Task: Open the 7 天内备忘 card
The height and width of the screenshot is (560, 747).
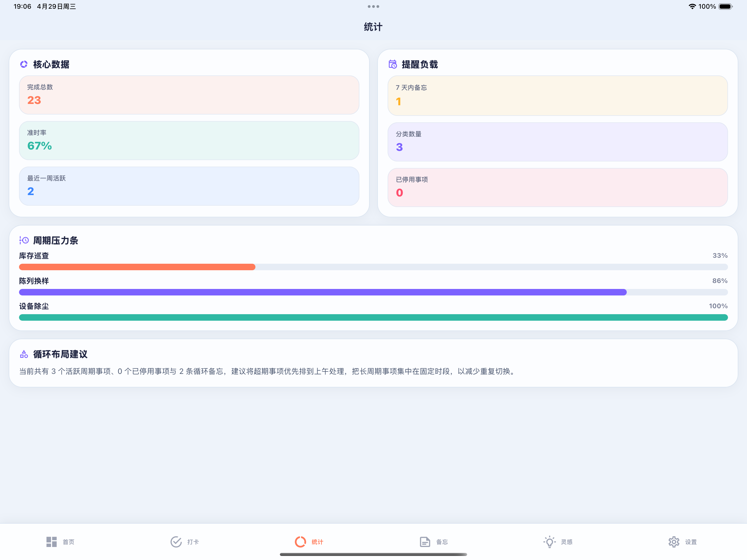Action: [x=558, y=96]
